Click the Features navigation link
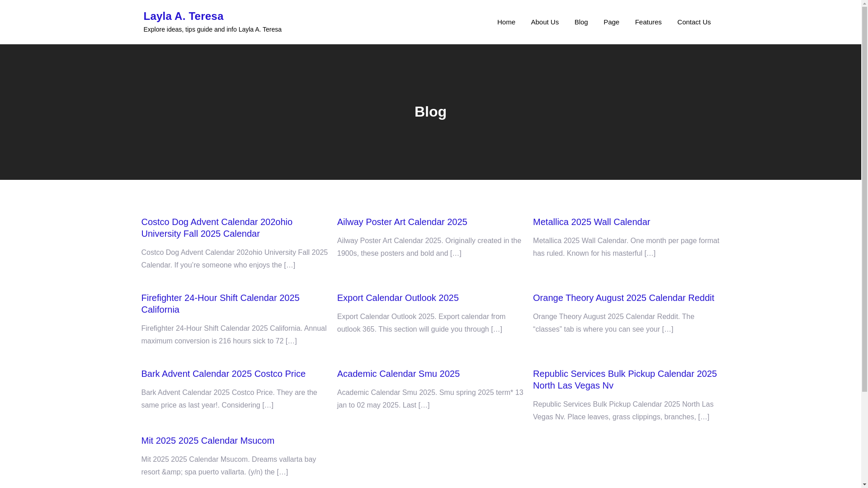This screenshot has height=488, width=868. click(648, 22)
